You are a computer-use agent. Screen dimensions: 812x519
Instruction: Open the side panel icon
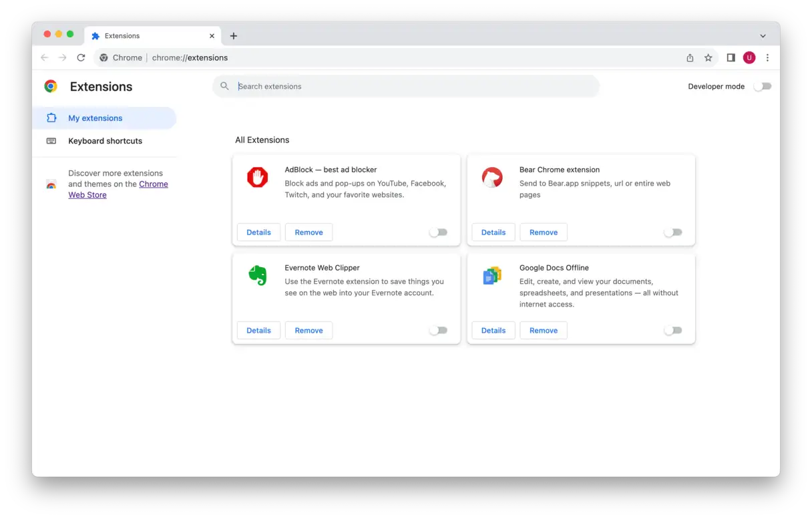tap(731, 58)
